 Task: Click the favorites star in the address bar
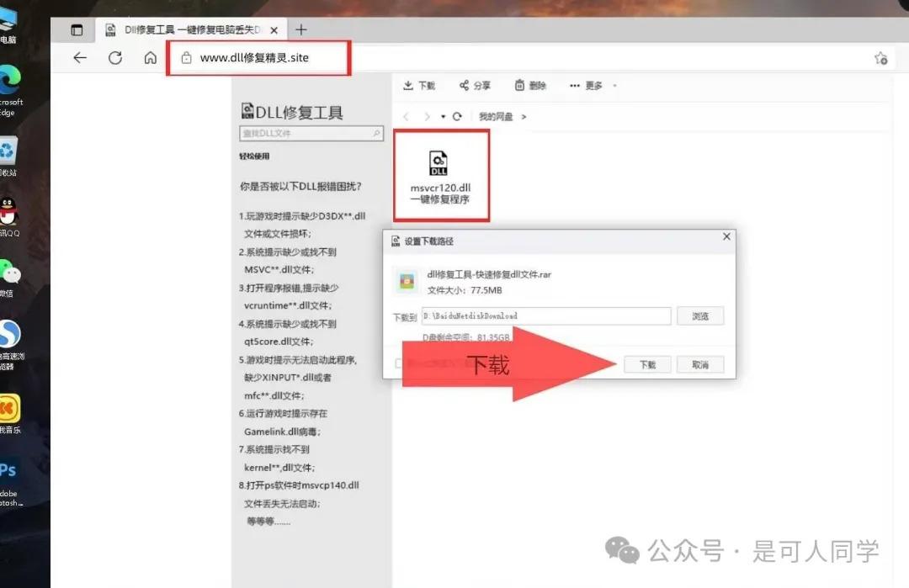(x=880, y=58)
